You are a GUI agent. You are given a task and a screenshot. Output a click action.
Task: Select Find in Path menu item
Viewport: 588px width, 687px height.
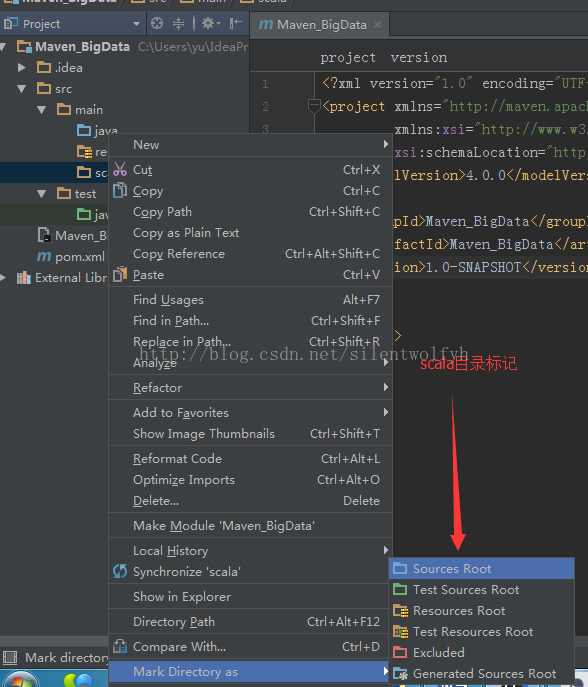point(251,321)
